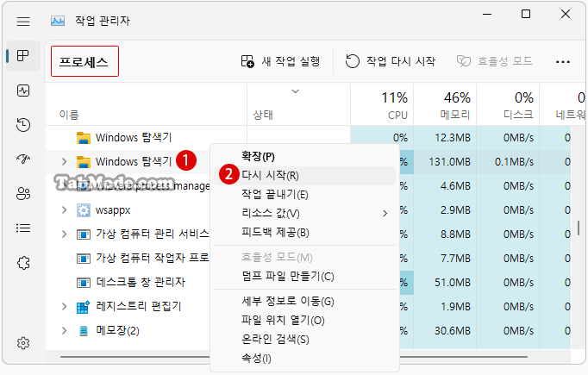Expand the 레지스트리 편집기 process group
The width and height of the screenshot is (588, 375).
pyautogui.click(x=64, y=306)
